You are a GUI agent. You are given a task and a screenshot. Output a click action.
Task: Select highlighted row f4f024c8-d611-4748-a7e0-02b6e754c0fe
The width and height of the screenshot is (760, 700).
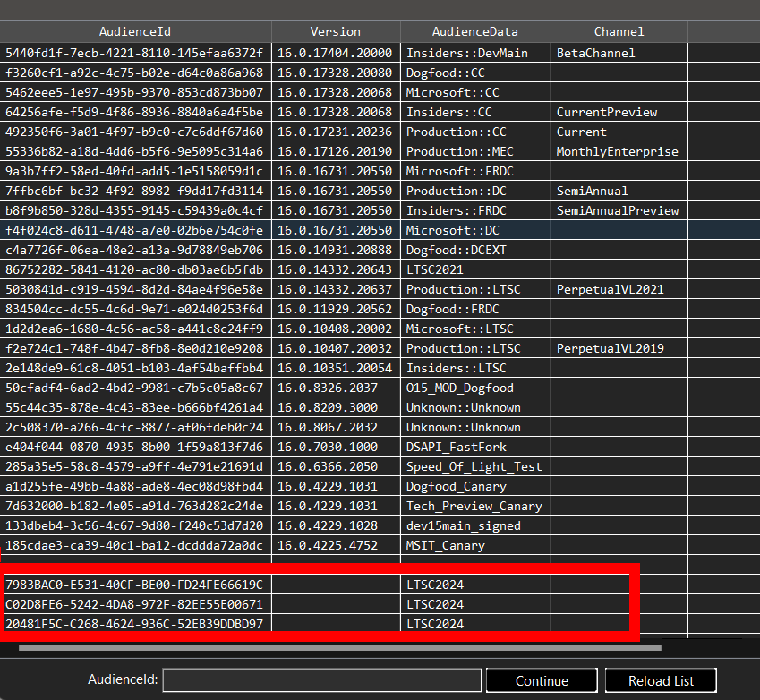click(380, 230)
